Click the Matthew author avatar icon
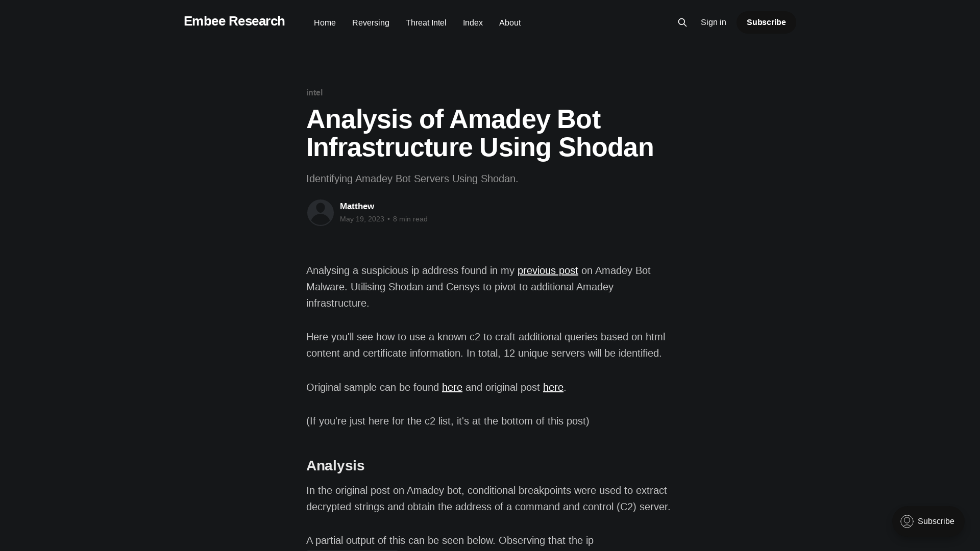This screenshot has width=980, height=551. (320, 212)
